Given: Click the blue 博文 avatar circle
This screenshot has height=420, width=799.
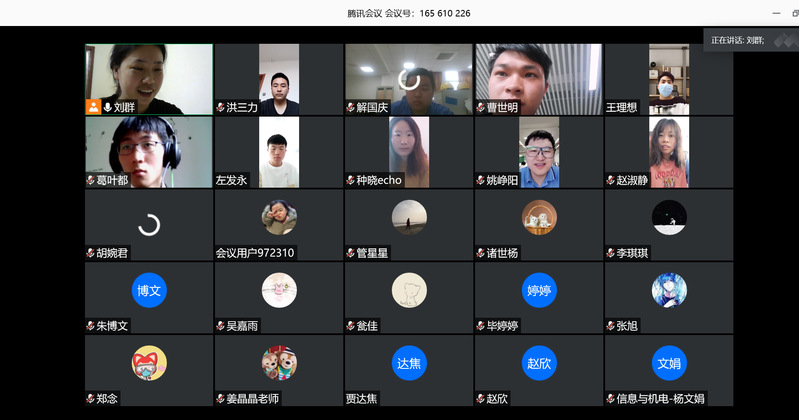Looking at the screenshot, I should [148, 290].
